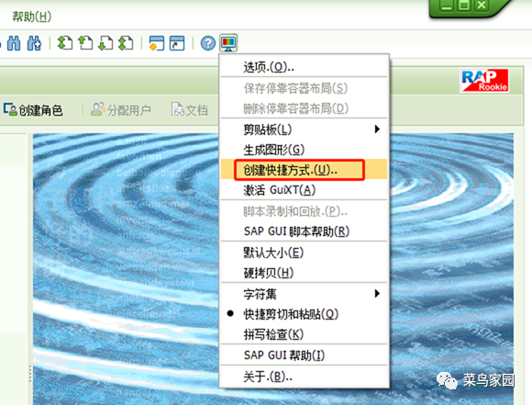This screenshot has height=405, width=532.
Task: Select 默认大小(E) menu entry
Action: pyautogui.click(x=304, y=253)
